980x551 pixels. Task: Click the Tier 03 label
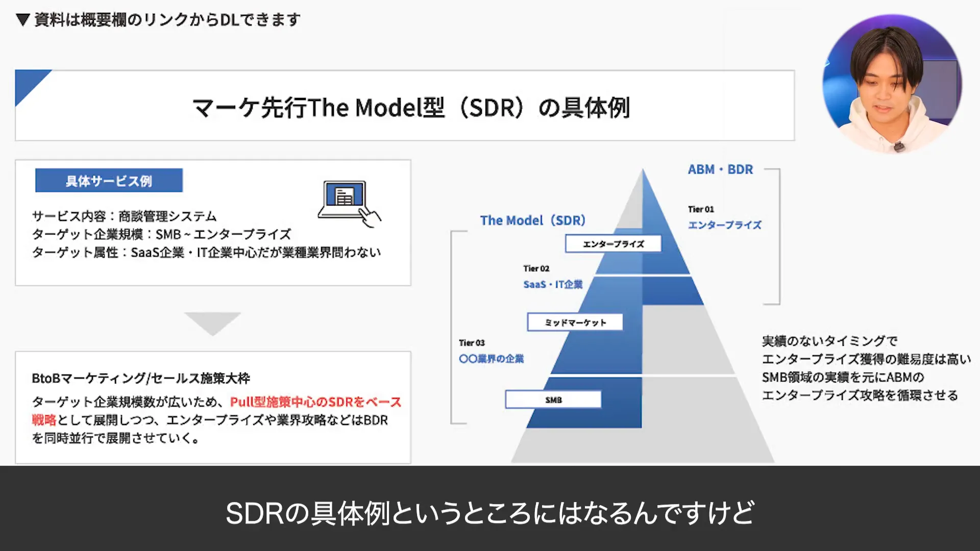472,343
